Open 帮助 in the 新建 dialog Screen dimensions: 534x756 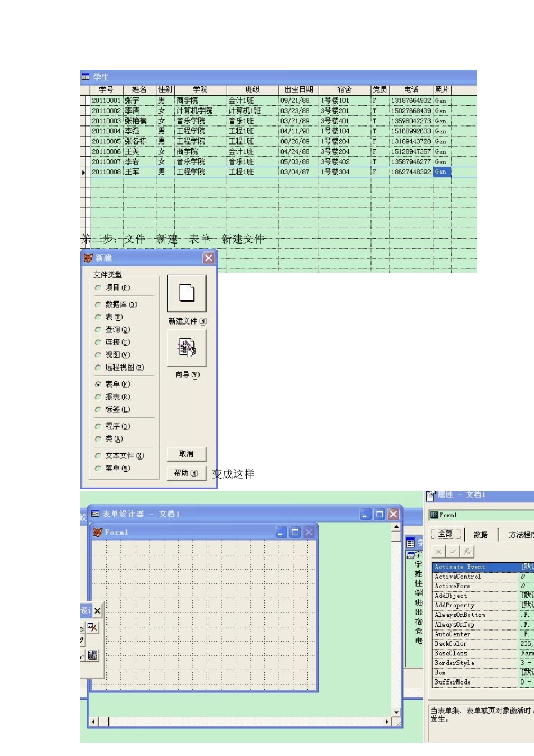187,473
